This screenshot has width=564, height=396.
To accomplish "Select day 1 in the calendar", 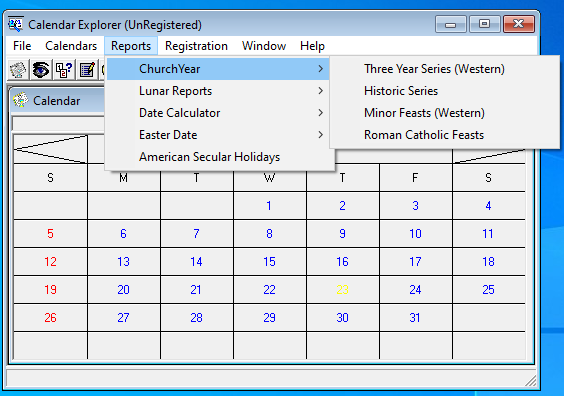I will click(x=269, y=206).
